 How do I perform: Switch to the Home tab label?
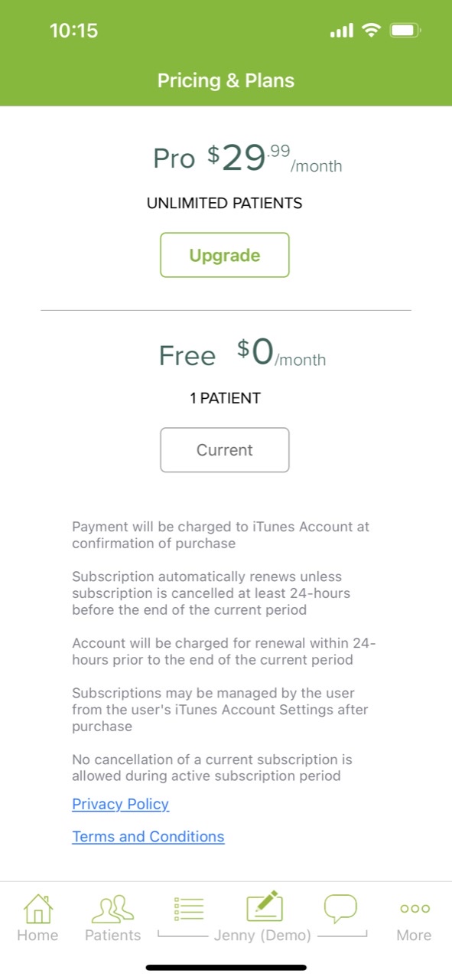coord(37,936)
